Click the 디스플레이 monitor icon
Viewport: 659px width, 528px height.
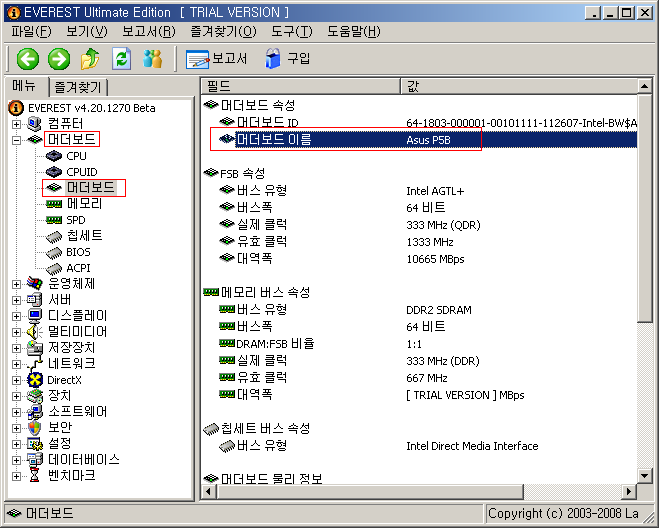click(x=34, y=315)
